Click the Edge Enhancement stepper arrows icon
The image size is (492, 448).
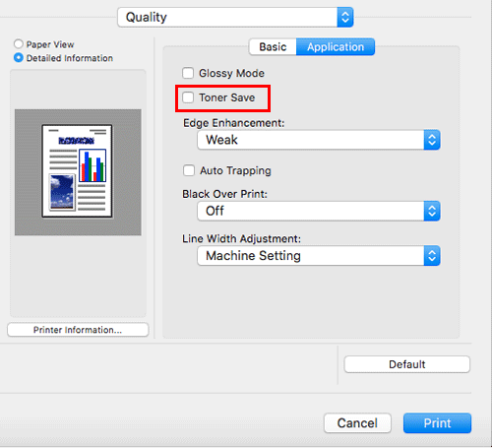click(x=432, y=140)
